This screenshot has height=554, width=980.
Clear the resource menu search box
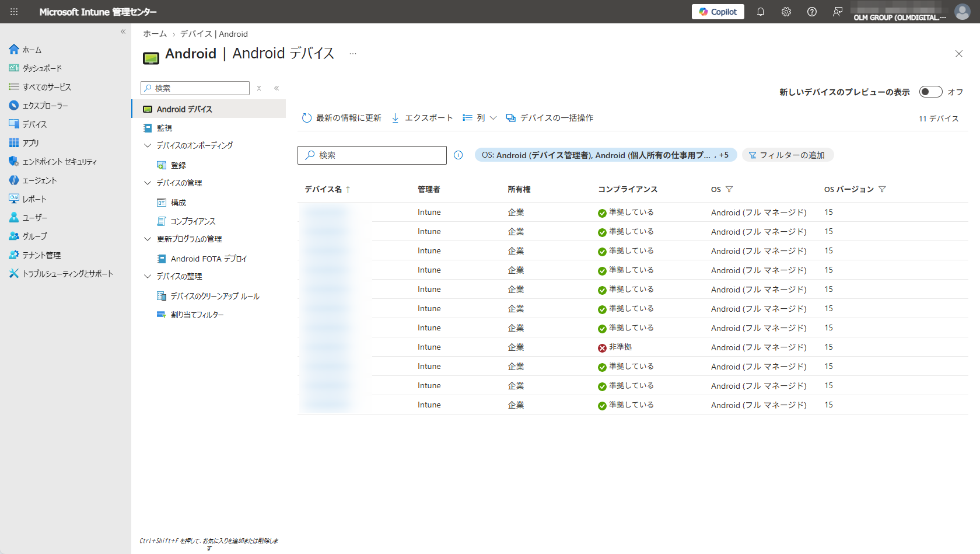259,88
